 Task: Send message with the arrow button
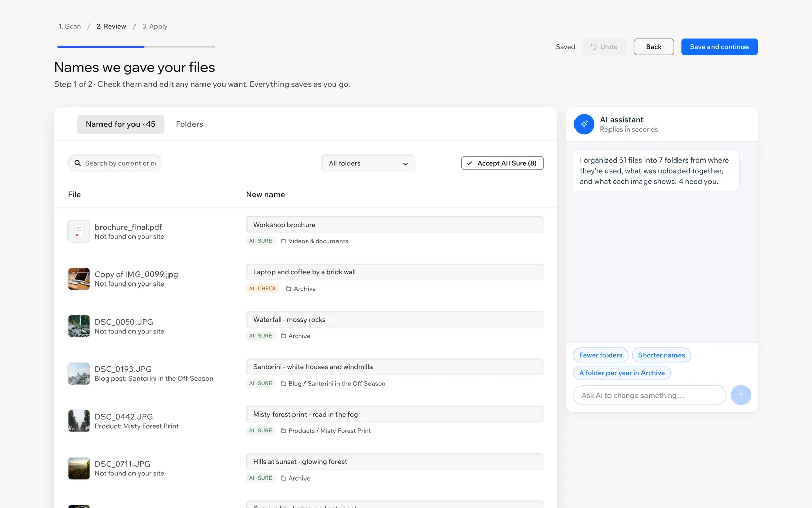(x=740, y=395)
